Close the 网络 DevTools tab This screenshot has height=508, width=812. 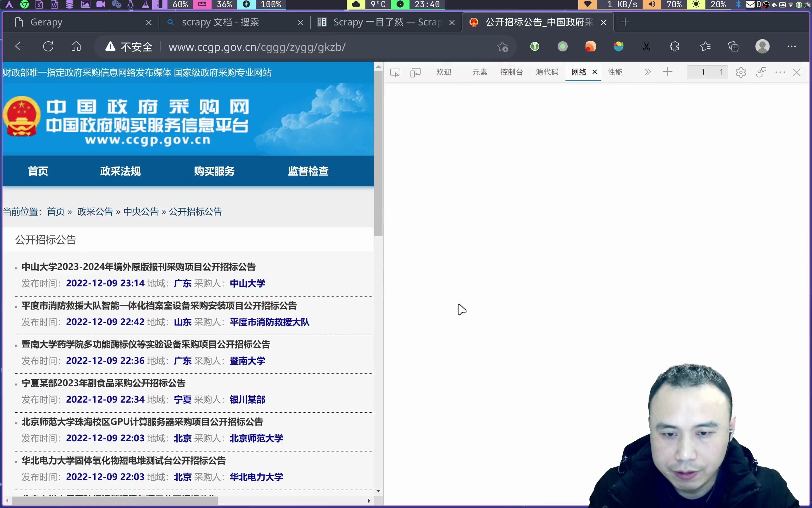(595, 72)
